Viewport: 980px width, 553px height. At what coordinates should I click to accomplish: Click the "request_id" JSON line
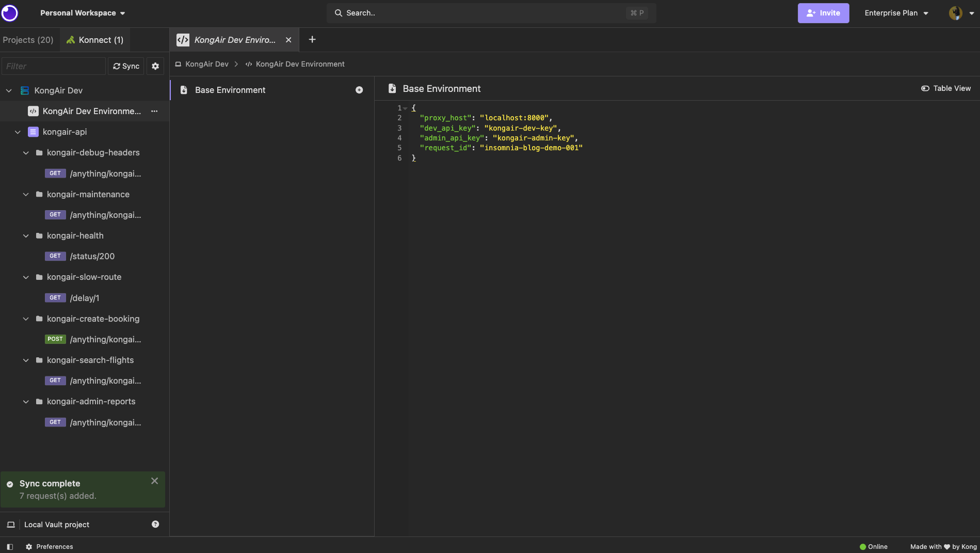click(x=501, y=148)
